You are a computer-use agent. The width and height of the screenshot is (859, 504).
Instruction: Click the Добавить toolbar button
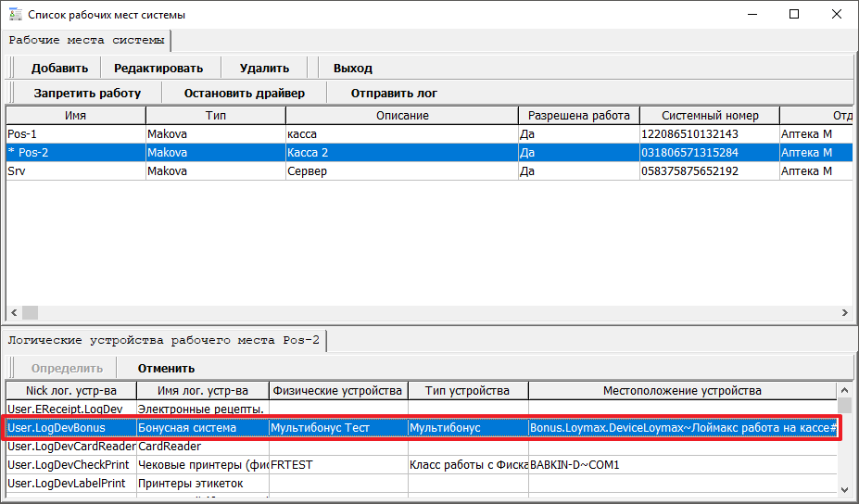(59, 68)
